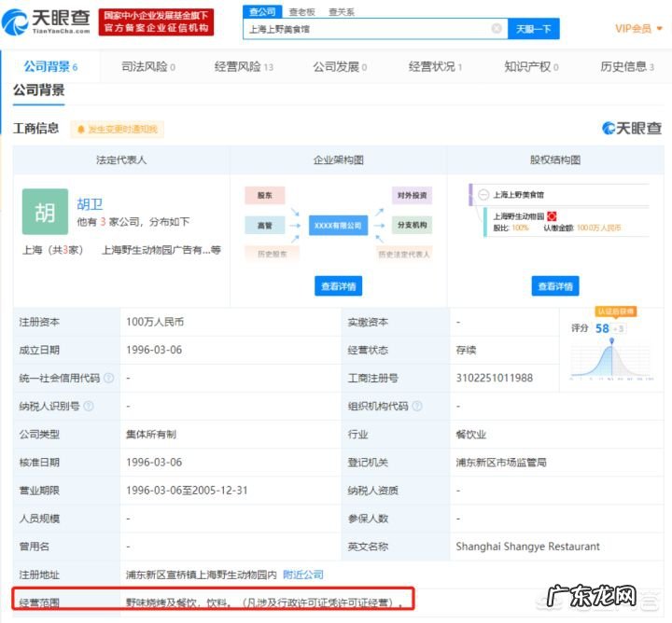
Task: Click help icon next to 组织机构代码
Action: [x=417, y=406]
